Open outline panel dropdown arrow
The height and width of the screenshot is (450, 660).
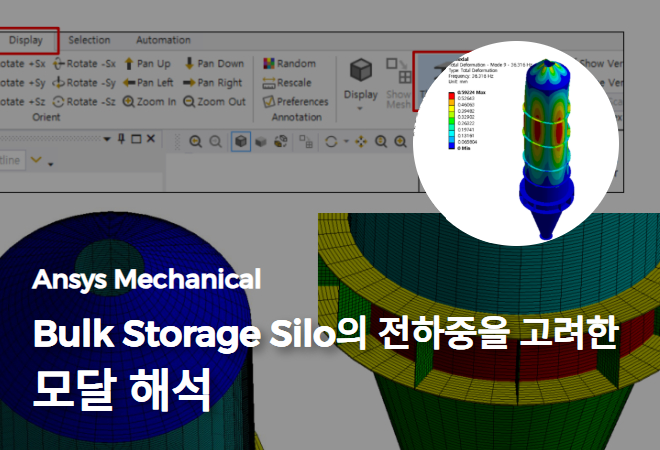107,139
